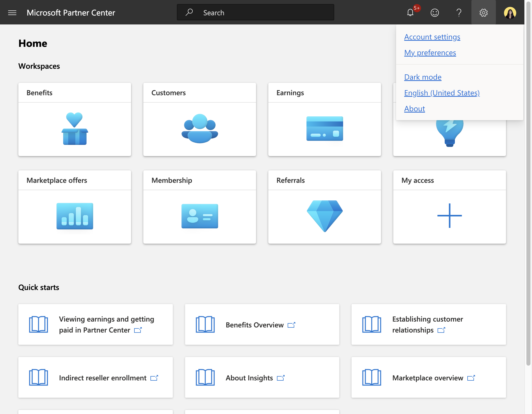Image resolution: width=532 pixels, height=414 pixels.
Task: Click the book icon beside Benefits Overview
Action: (205, 324)
